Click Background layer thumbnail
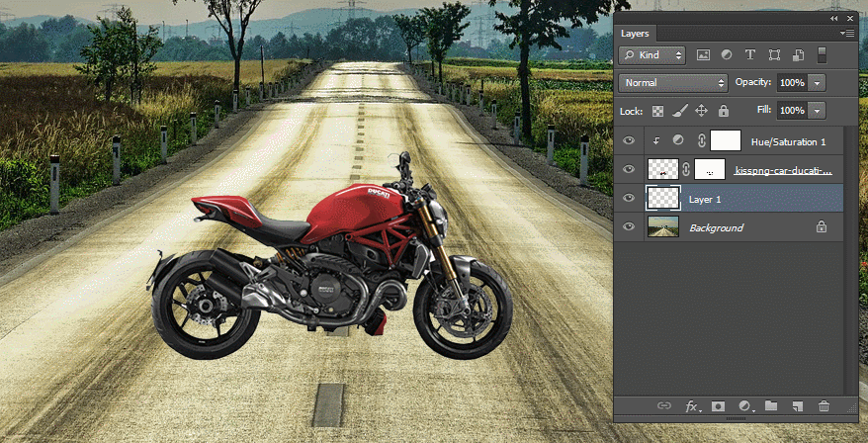 click(x=663, y=226)
